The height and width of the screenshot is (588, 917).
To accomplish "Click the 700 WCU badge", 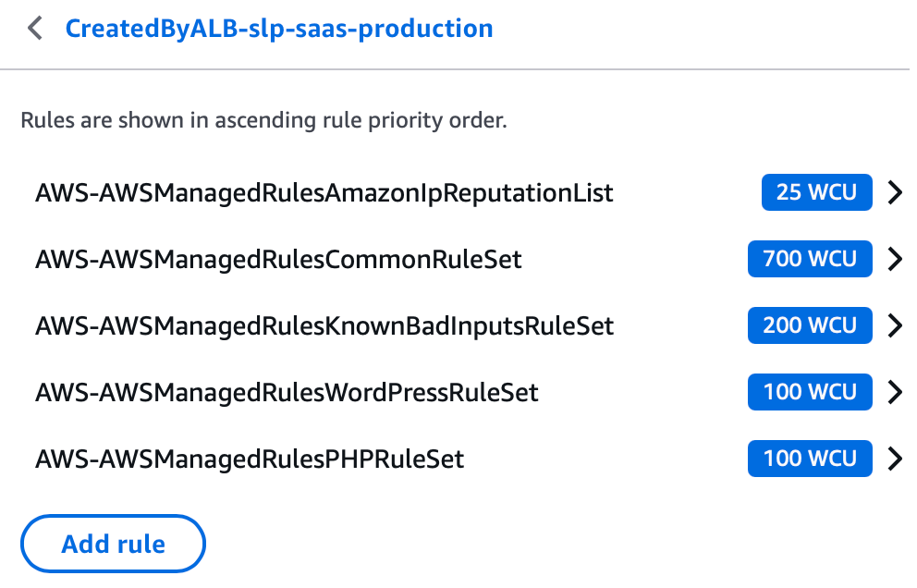I will click(x=810, y=259).
